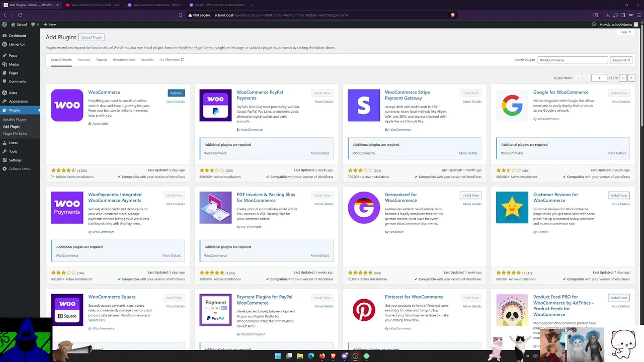Install Product Feed PRO for WooCommerce
This screenshot has width=644, height=362.
pos(619,298)
